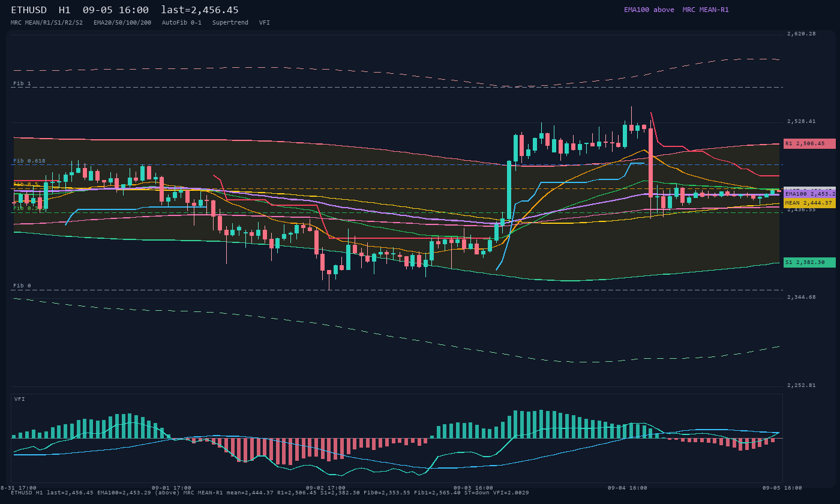Image resolution: width=840 pixels, height=504 pixels.
Task: Click the MRC MEAN/R1/S1/R2/S2 indicator legend entry
Action: coord(47,22)
